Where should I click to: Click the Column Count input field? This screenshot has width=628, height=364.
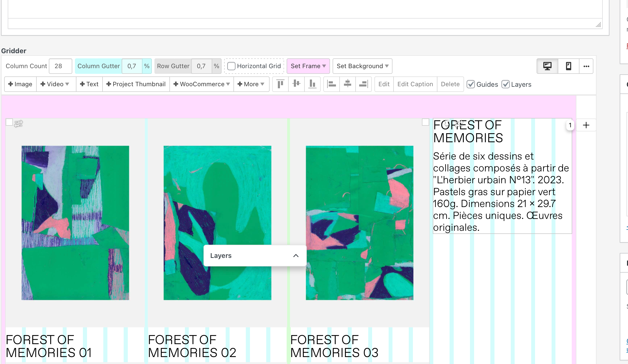coord(60,66)
